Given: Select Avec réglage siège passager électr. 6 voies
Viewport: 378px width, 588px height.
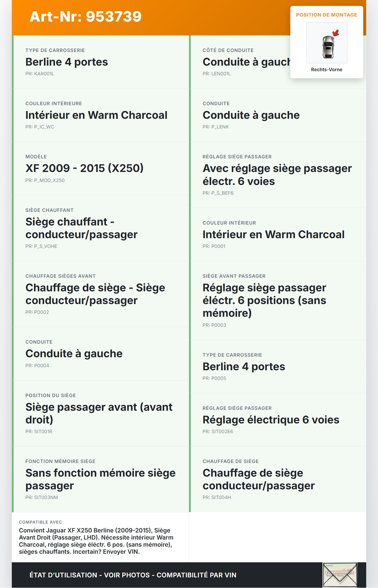Looking at the screenshot, I should [x=277, y=175].
